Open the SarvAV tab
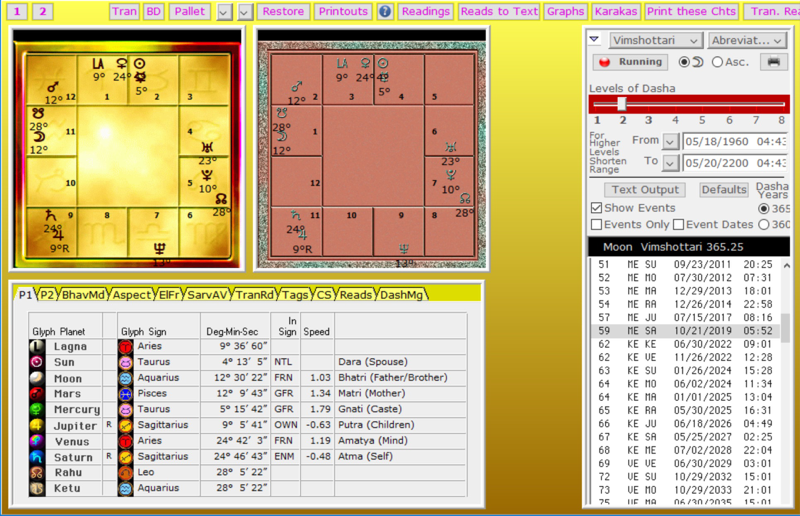800x516 pixels. tap(208, 295)
